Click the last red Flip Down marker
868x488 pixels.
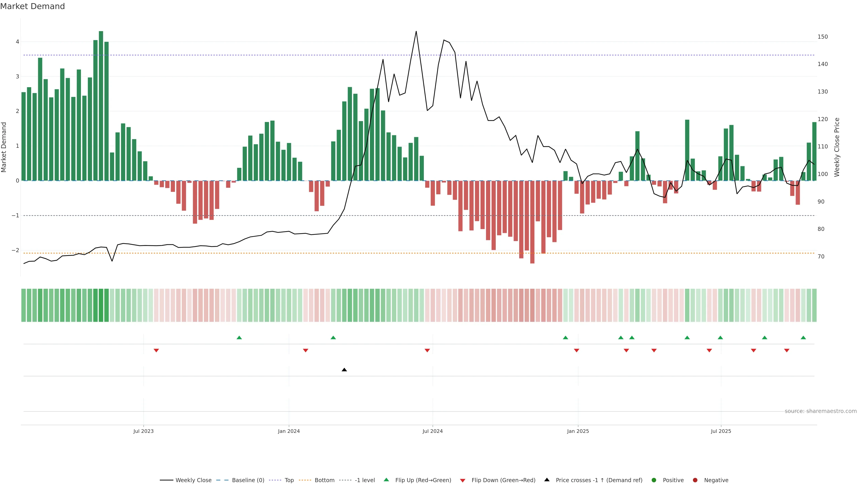coord(786,351)
